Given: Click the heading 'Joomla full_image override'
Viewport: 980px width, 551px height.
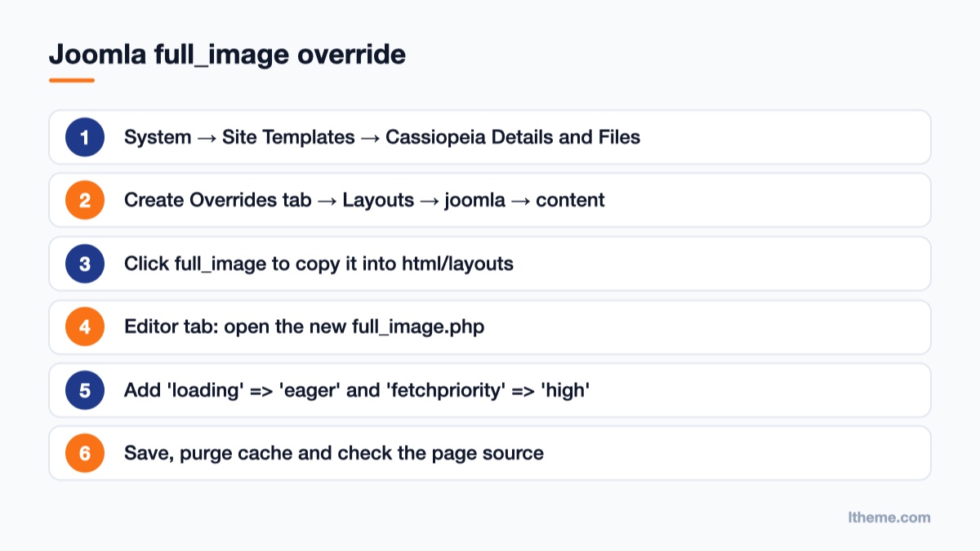Looking at the screenshot, I should pos(227,55).
